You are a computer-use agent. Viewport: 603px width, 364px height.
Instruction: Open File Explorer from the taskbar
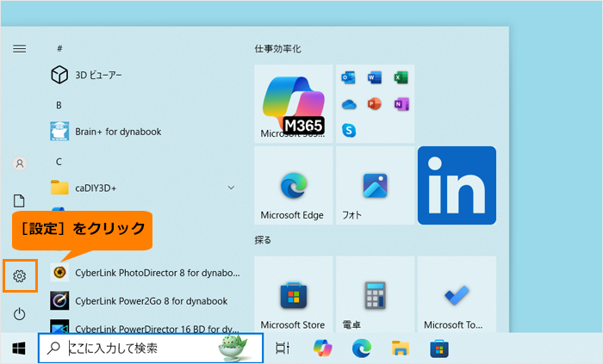[x=401, y=349]
